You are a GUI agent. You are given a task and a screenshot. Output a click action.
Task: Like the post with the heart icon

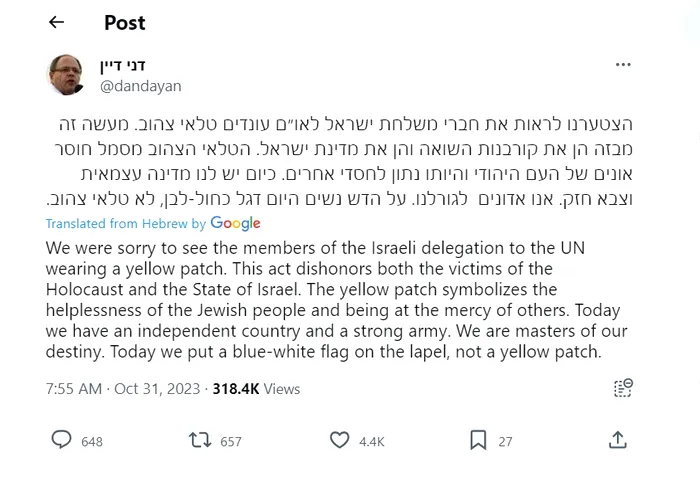[341, 440]
